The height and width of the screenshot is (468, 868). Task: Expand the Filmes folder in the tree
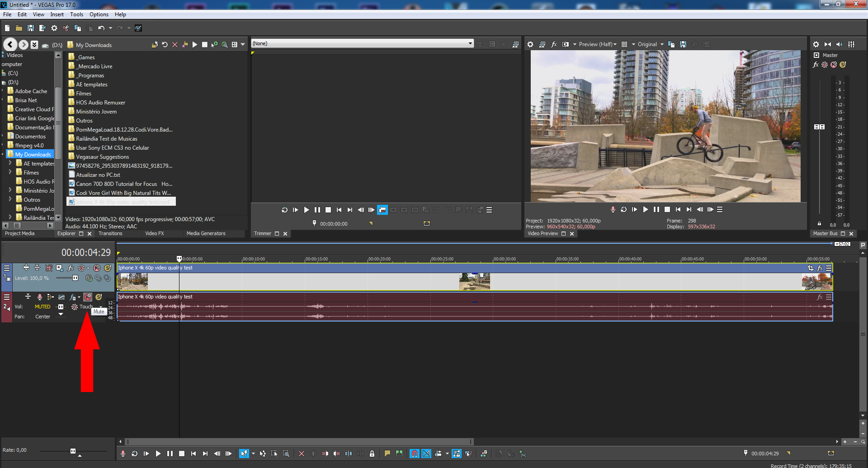[10, 172]
